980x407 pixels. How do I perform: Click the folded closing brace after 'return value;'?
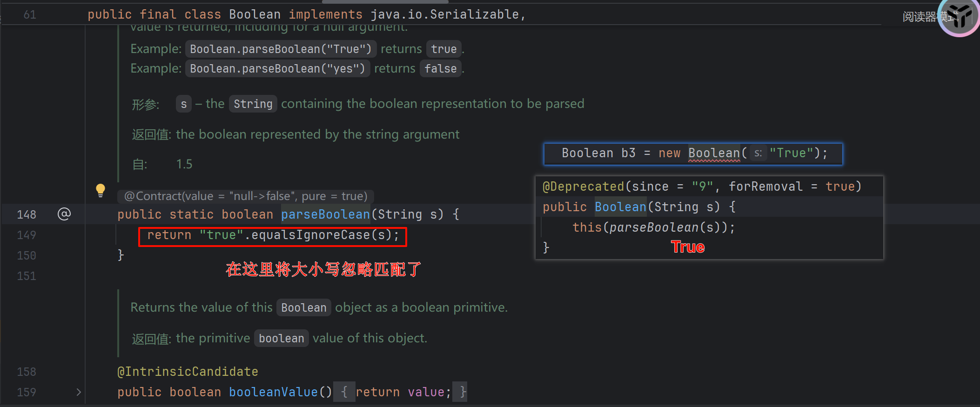pyautogui.click(x=463, y=392)
